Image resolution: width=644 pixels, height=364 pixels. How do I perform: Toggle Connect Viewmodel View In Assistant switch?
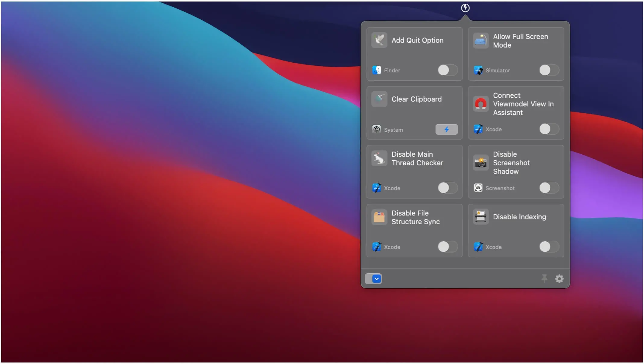tap(549, 129)
